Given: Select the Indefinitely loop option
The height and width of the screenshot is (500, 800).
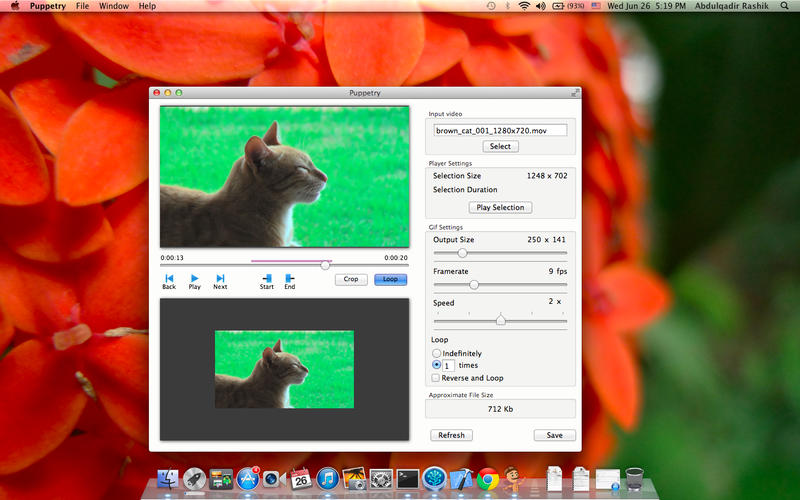Looking at the screenshot, I should pyautogui.click(x=437, y=353).
